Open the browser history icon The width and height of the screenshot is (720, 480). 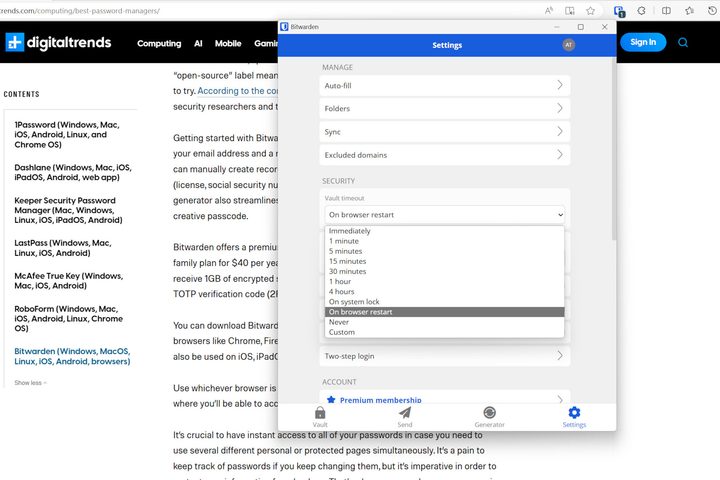pos(712,11)
